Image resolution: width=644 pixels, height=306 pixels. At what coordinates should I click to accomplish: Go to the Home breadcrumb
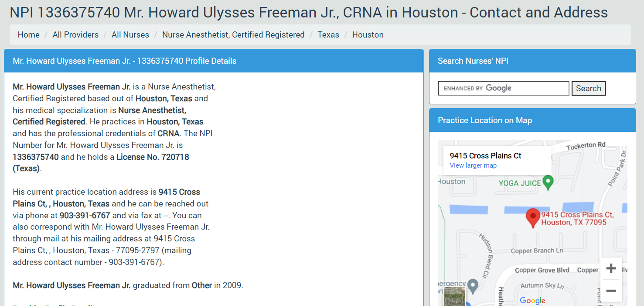point(29,34)
